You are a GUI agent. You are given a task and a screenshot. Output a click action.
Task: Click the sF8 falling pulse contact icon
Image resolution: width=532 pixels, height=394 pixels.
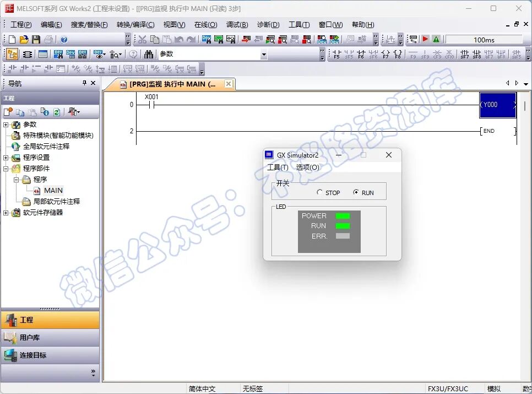click(x=477, y=55)
